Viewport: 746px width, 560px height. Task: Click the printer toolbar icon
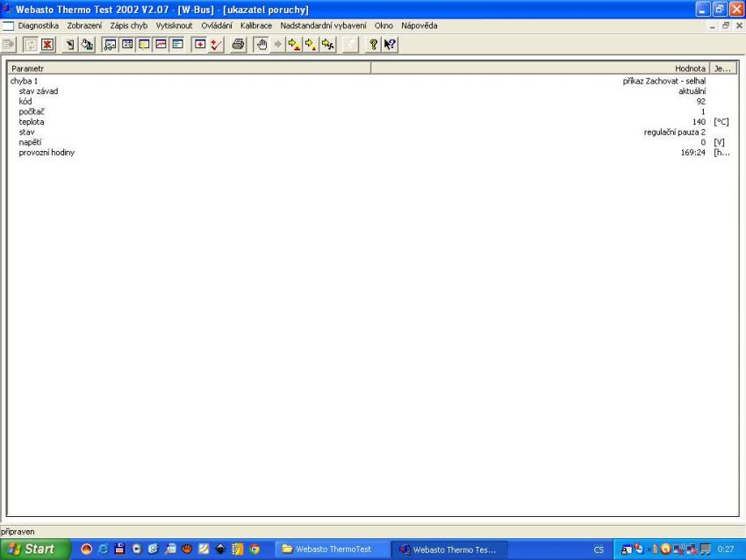(x=238, y=45)
